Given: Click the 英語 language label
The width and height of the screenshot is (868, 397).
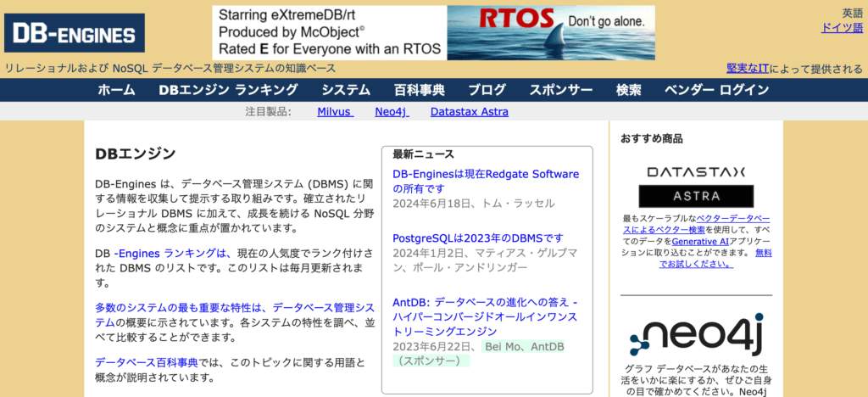Looking at the screenshot, I should [x=853, y=14].
